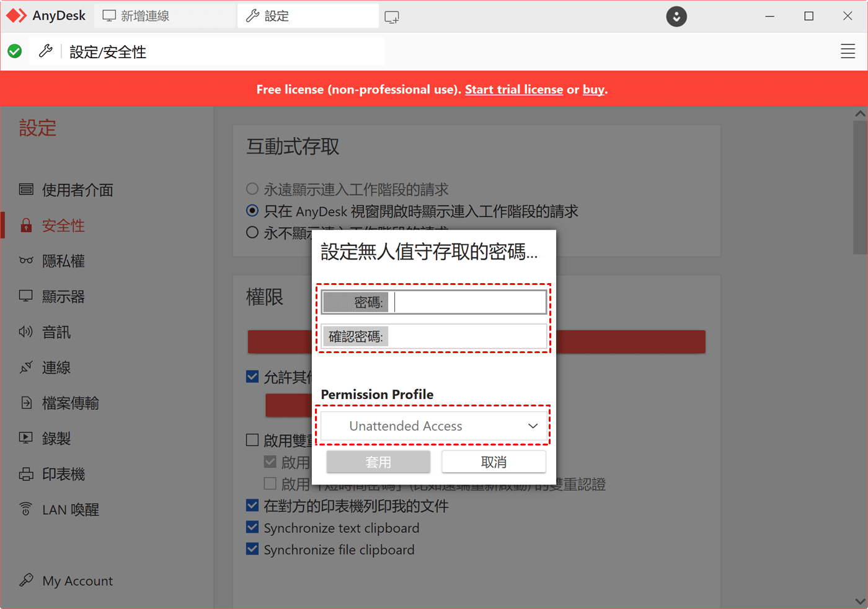Open 連線 settings section
868x609 pixels.
(x=56, y=367)
